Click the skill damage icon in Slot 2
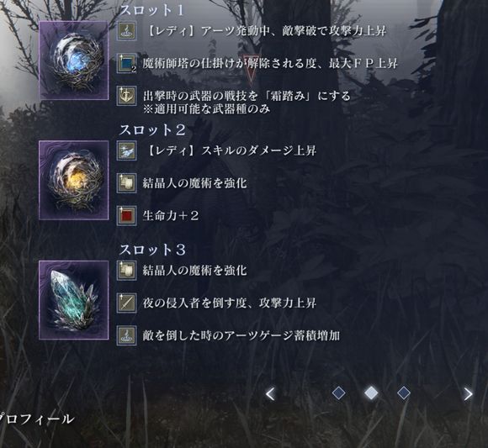The height and width of the screenshot is (448, 488). (127, 150)
